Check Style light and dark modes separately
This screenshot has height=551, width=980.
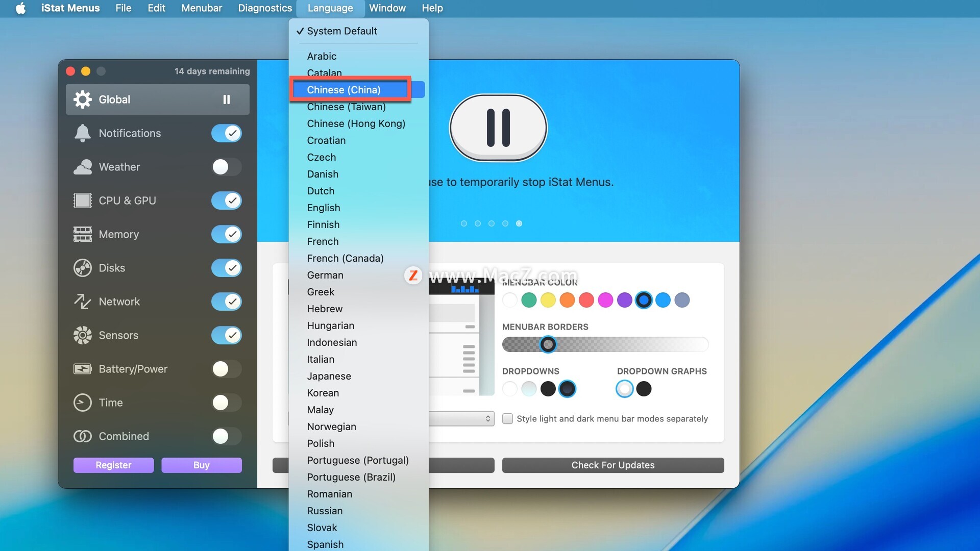point(507,418)
